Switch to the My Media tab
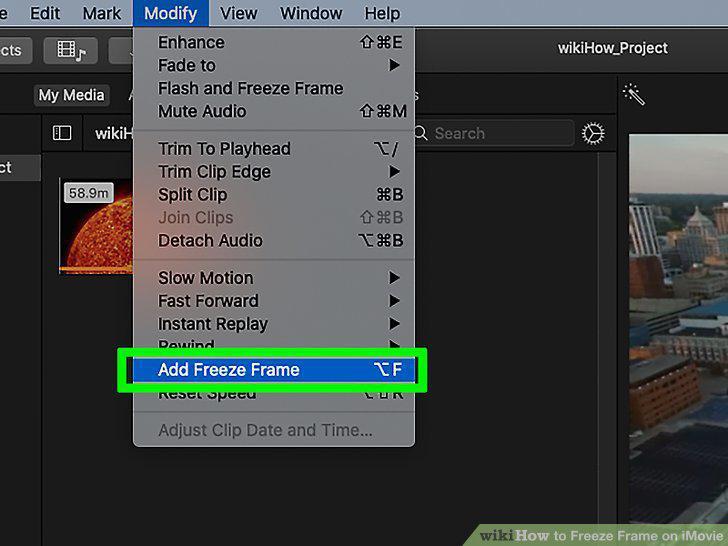This screenshot has height=546, width=728. click(72, 95)
